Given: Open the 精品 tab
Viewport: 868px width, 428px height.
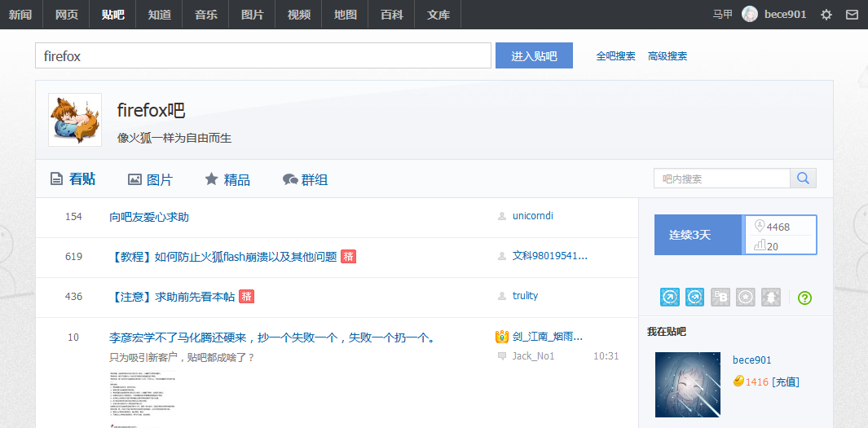Looking at the screenshot, I should click(227, 179).
